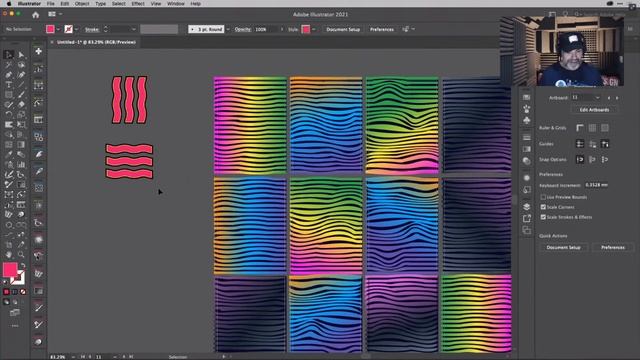640x360 pixels.
Task: Expand the opacity slider arrow
Action: pyautogui.click(x=282, y=29)
